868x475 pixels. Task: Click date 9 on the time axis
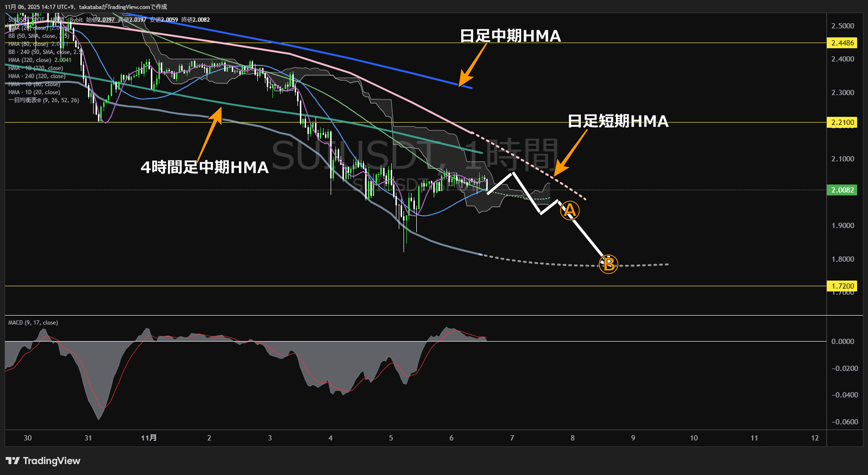[633, 438]
